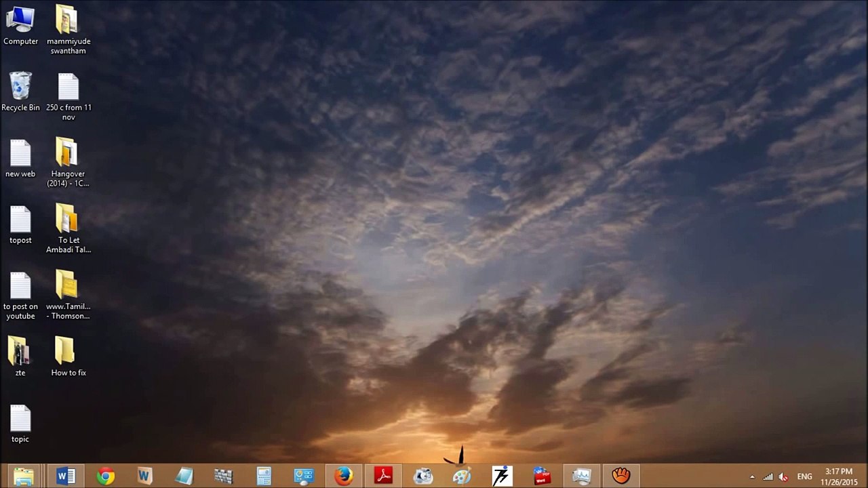868x488 pixels.
Task: Open Adobe Reader from the taskbar
Action: (x=383, y=476)
